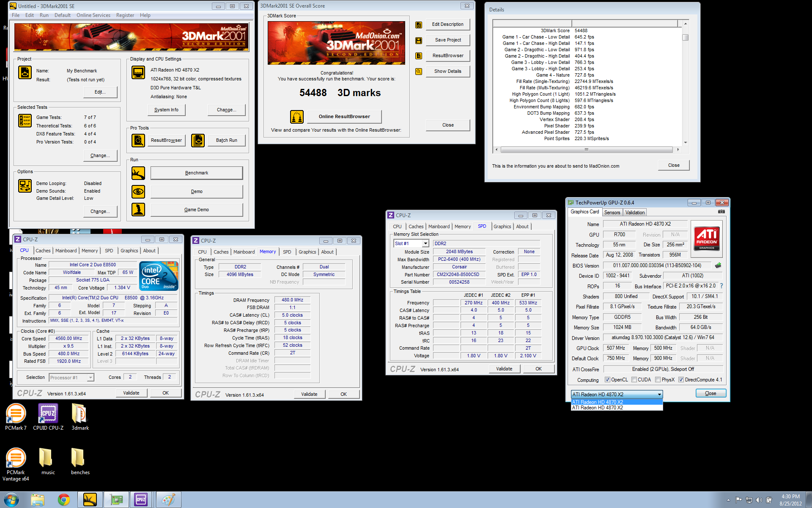
Task: Click the Windows Start button
Action: (x=11, y=500)
